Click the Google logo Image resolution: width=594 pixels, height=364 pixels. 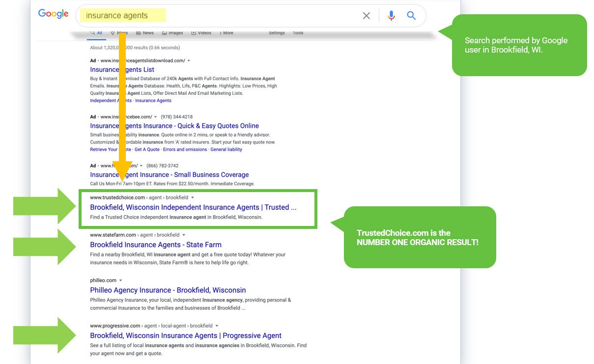53,14
